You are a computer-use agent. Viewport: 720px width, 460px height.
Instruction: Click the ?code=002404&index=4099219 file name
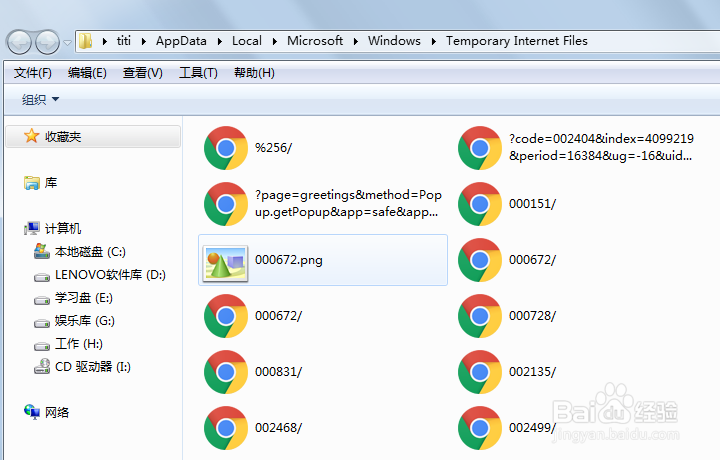pos(601,147)
